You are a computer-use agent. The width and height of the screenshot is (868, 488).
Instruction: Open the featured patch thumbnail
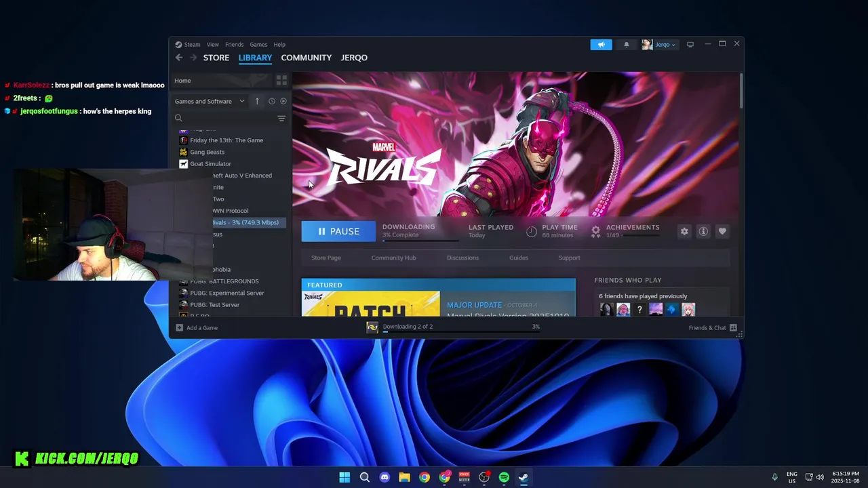371,304
